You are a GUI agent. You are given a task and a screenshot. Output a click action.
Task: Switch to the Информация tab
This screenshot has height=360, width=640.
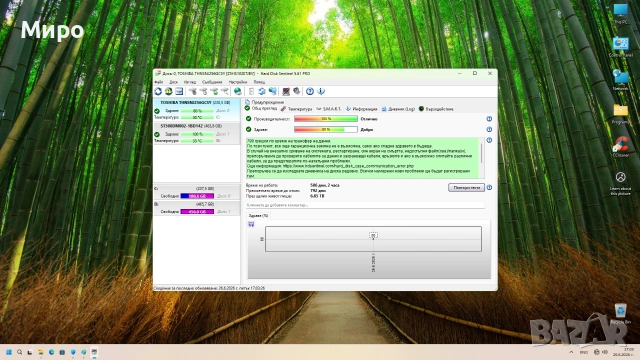click(361, 109)
